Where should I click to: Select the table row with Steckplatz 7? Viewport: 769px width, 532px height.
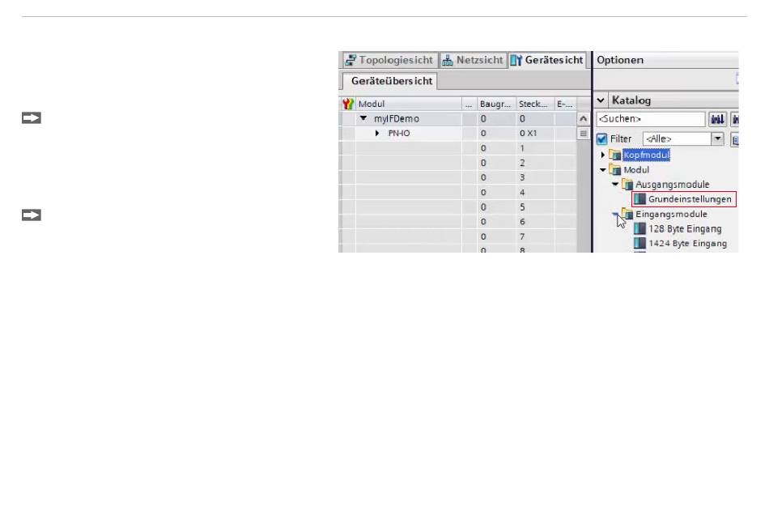click(x=458, y=236)
